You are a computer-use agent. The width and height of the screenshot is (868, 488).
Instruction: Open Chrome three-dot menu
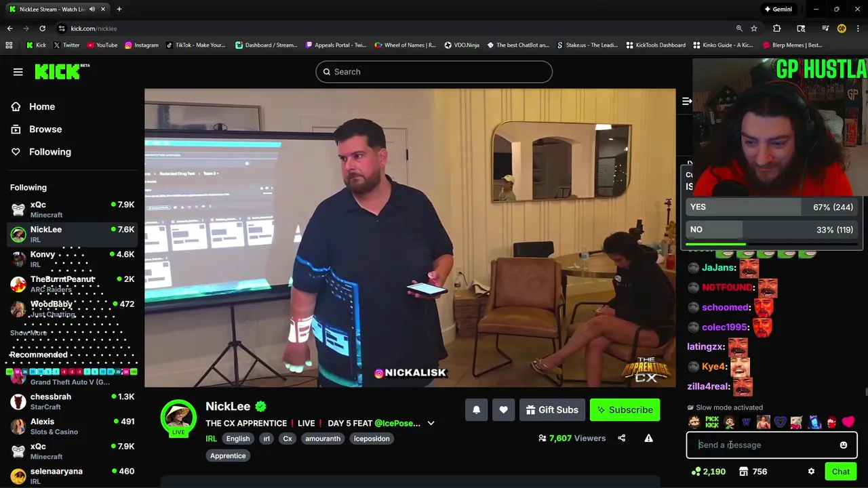coord(859,28)
